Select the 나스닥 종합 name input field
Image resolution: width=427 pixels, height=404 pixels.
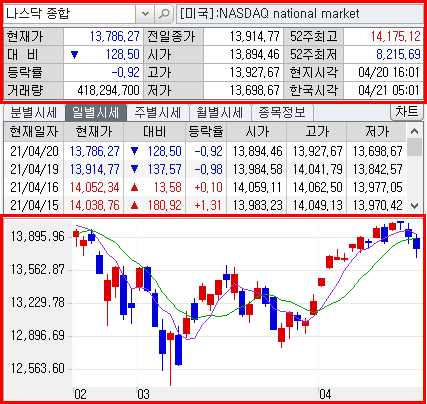coord(69,14)
